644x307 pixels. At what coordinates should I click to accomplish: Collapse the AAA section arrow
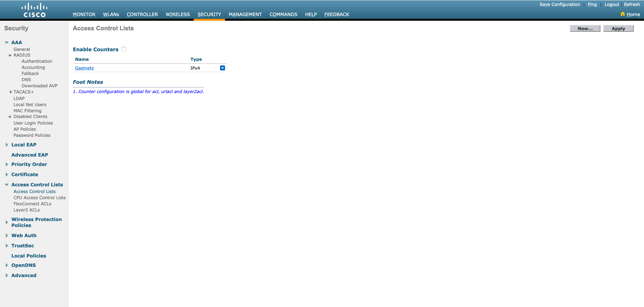pyautogui.click(x=7, y=43)
